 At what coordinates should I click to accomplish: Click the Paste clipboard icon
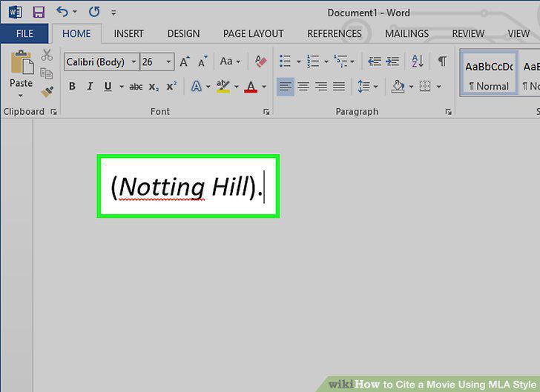pos(22,63)
